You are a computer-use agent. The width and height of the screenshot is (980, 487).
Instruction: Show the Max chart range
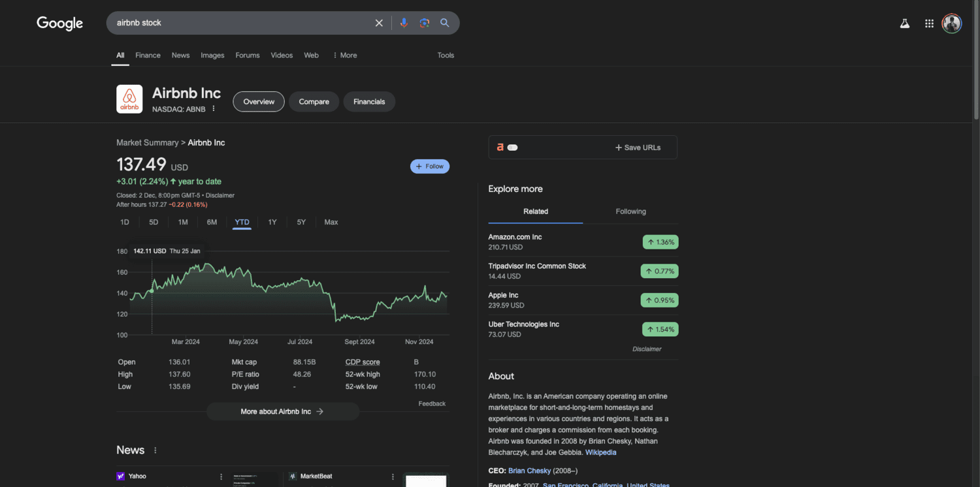coord(331,223)
